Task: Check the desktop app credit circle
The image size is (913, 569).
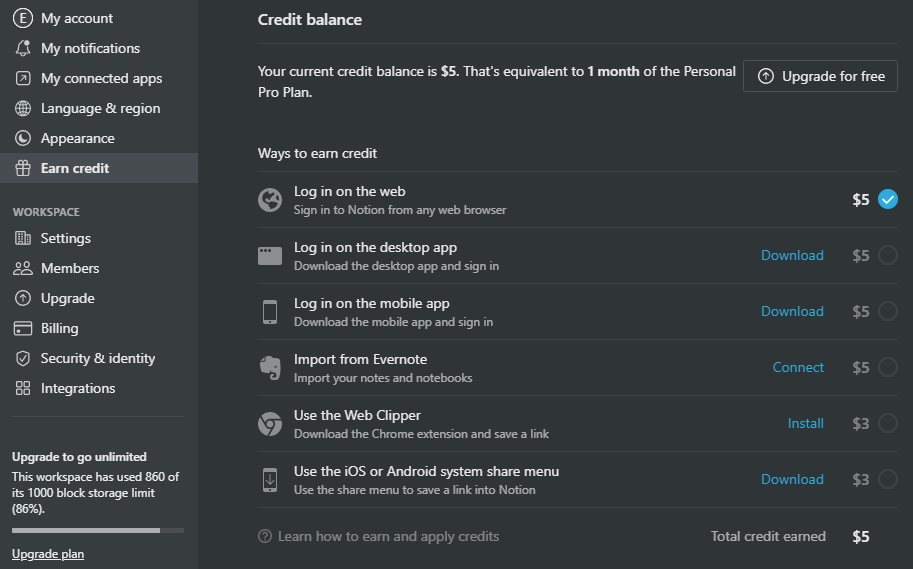Action: pos(887,255)
